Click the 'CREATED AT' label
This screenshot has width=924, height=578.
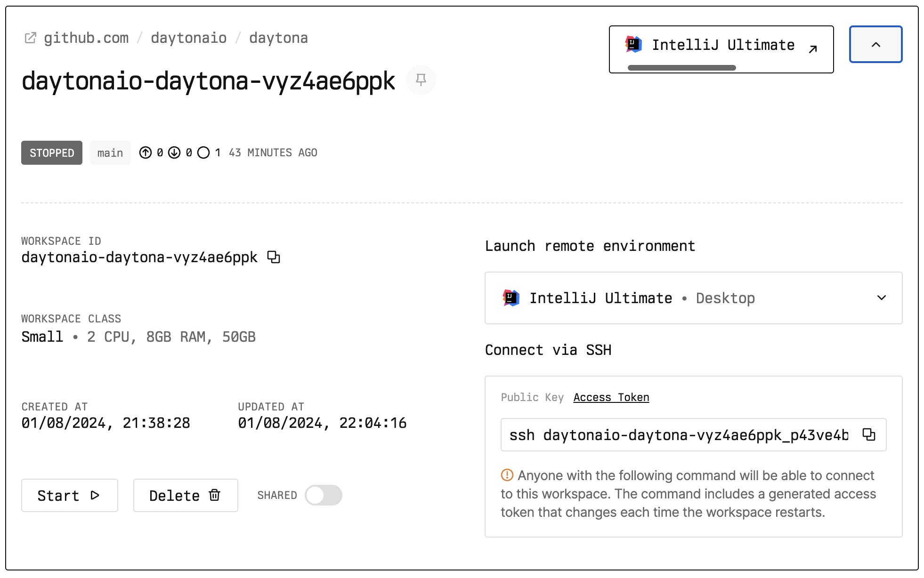pyautogui.click(x=55, y=407)
